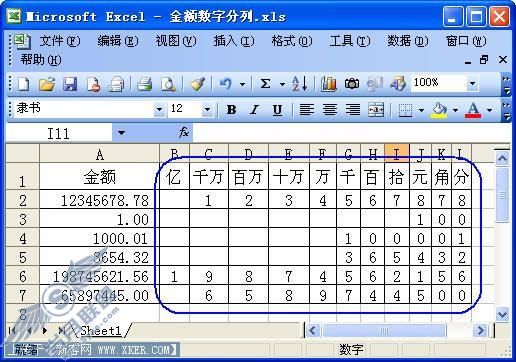Open the 格式(O) menu
The height and width of the screenshot is (362, 516).
tap(292, 41)
